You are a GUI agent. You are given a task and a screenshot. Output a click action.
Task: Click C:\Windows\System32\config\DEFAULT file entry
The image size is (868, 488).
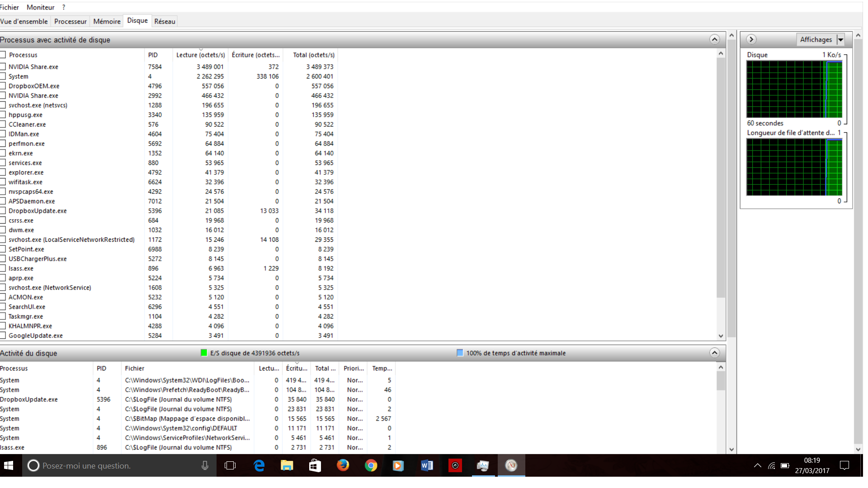coord(181,428)
